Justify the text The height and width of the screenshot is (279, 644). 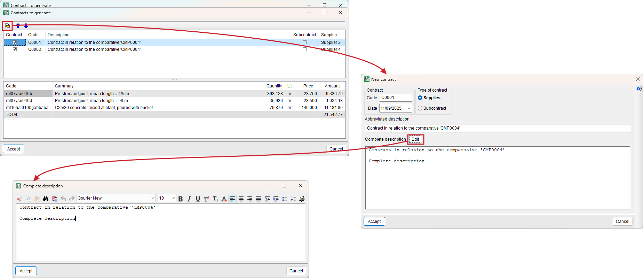coord(259,199)
